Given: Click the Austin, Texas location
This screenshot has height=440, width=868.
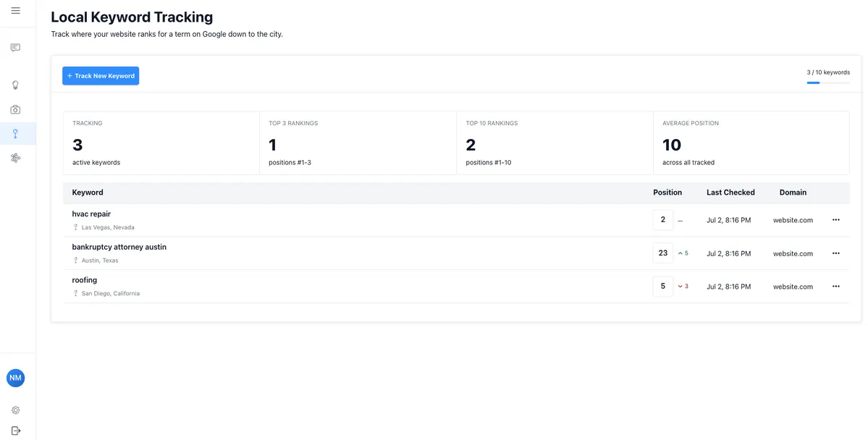Looking at the screenshot, I should (100, 260).
